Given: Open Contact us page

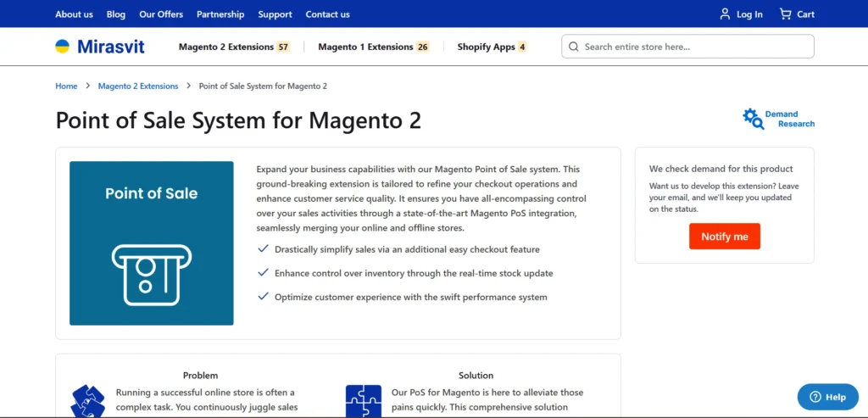Looking at the screenshot, I should 328,14.
